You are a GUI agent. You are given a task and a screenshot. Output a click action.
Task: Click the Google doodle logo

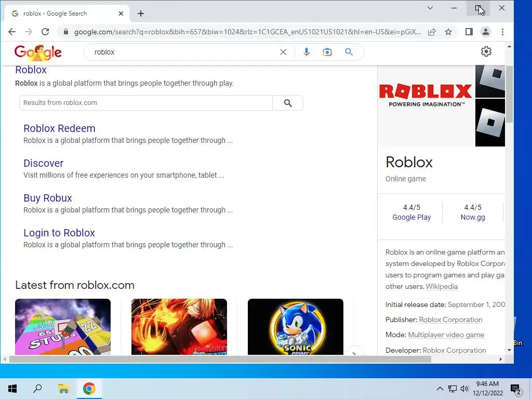coord(38,52)
